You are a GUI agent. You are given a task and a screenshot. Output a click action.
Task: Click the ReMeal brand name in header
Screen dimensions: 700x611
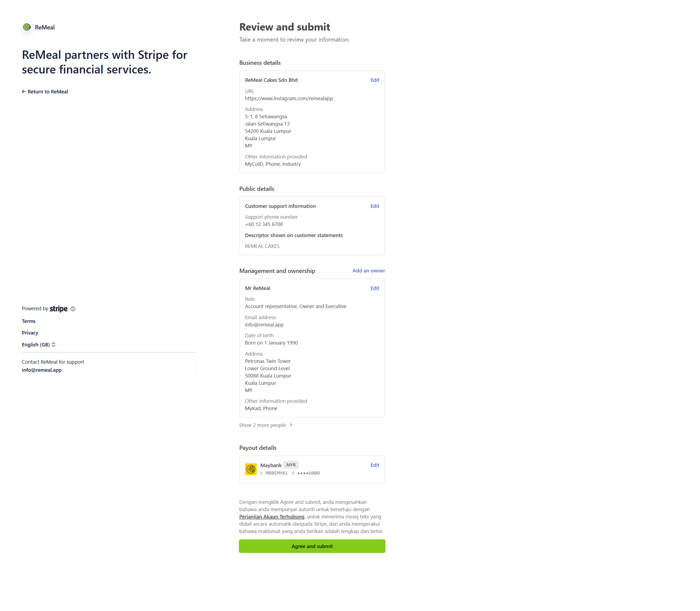[45, 27]
